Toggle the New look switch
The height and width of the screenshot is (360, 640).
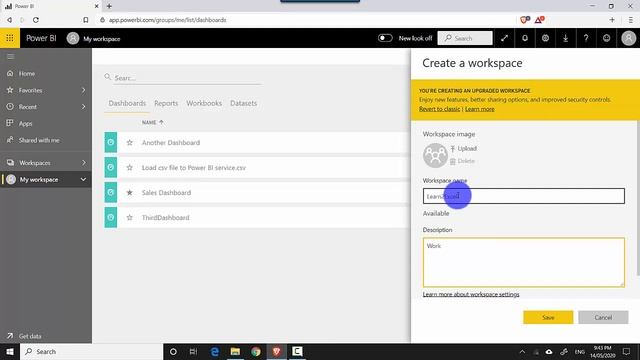385,38
